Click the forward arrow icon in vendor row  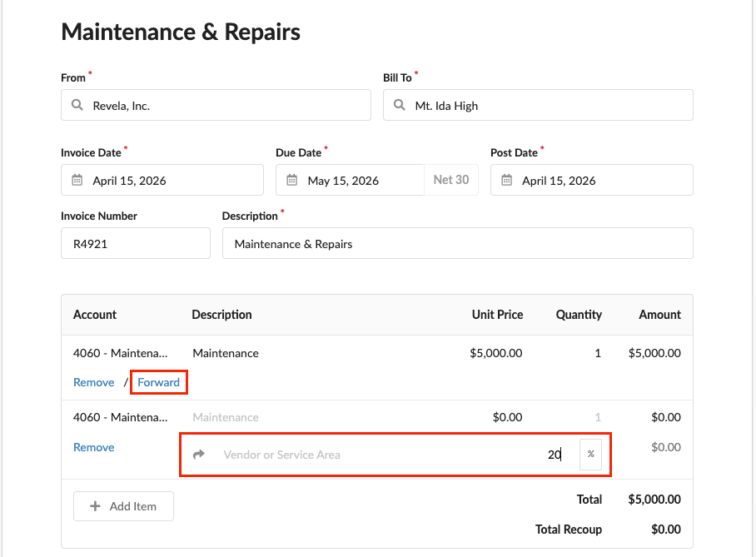click(x=199, y=455)
